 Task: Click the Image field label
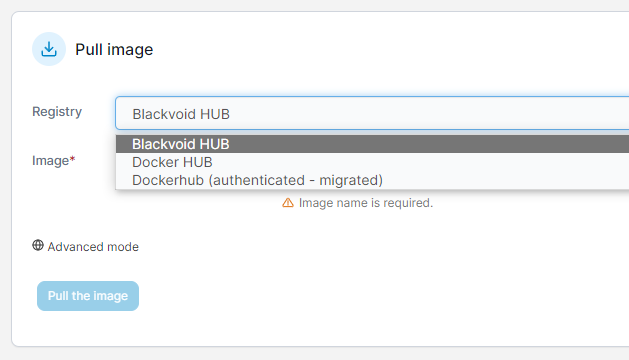coord(51,161)
